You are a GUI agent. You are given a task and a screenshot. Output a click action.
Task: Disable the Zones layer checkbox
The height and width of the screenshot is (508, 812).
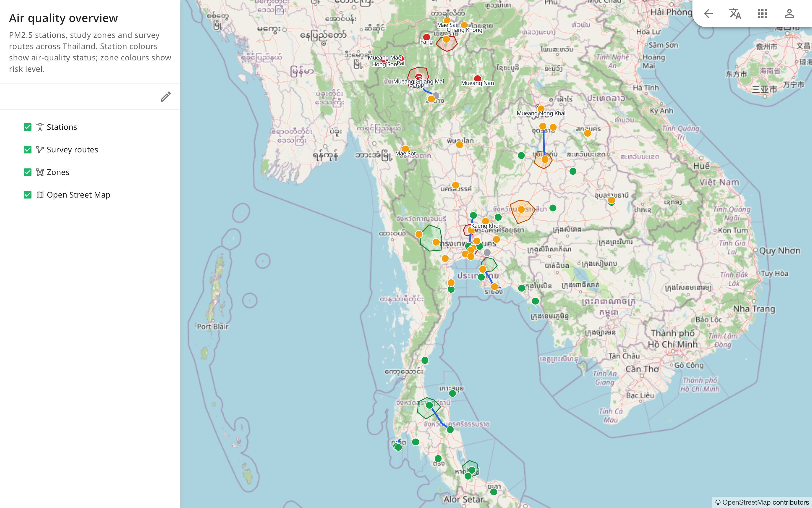[28, 172]
